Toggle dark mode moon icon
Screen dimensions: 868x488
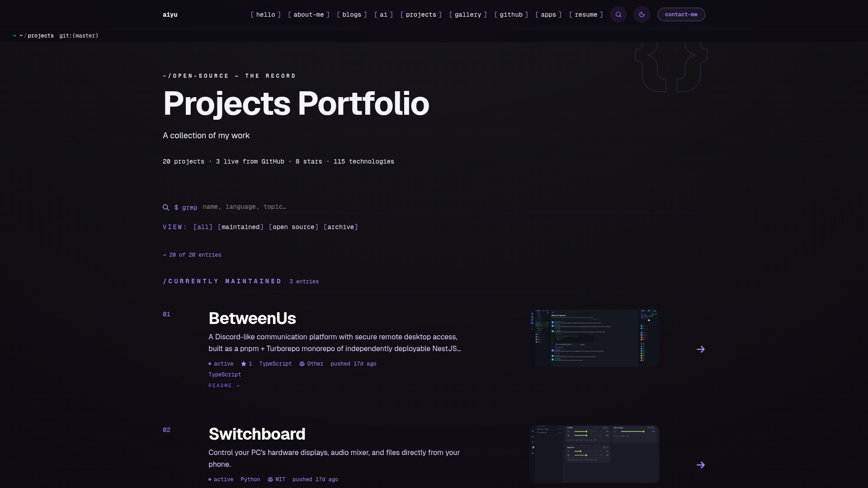point(642,14)
